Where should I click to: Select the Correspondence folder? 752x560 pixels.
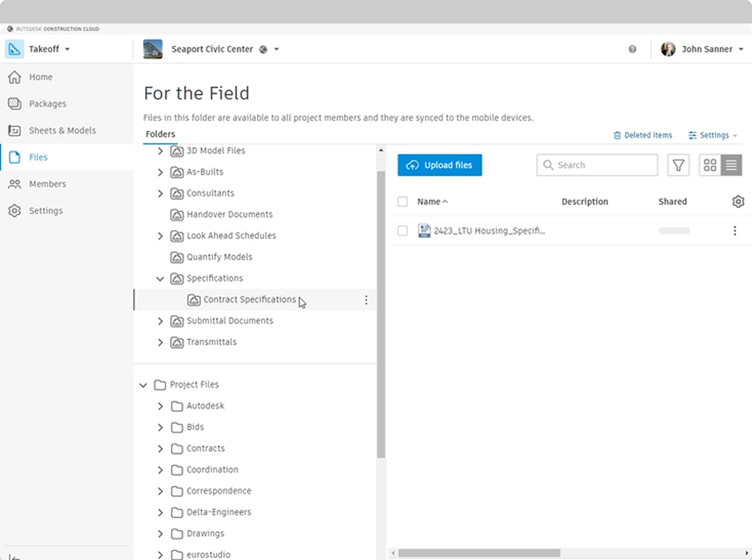click(x=219, y=491)
